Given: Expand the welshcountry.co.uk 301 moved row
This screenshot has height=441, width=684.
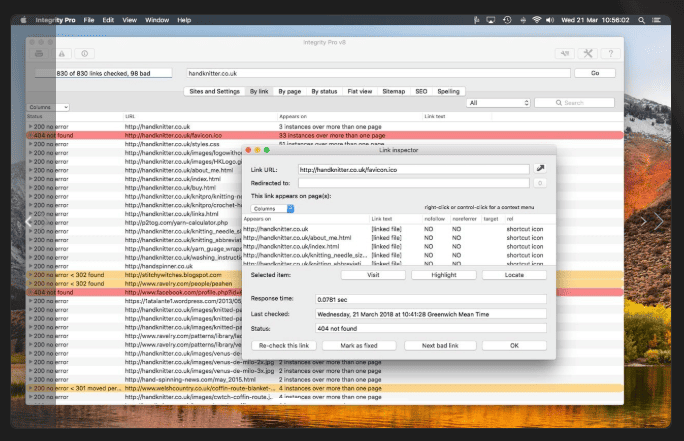Looking at the screenshot, I should click(31, 388).
